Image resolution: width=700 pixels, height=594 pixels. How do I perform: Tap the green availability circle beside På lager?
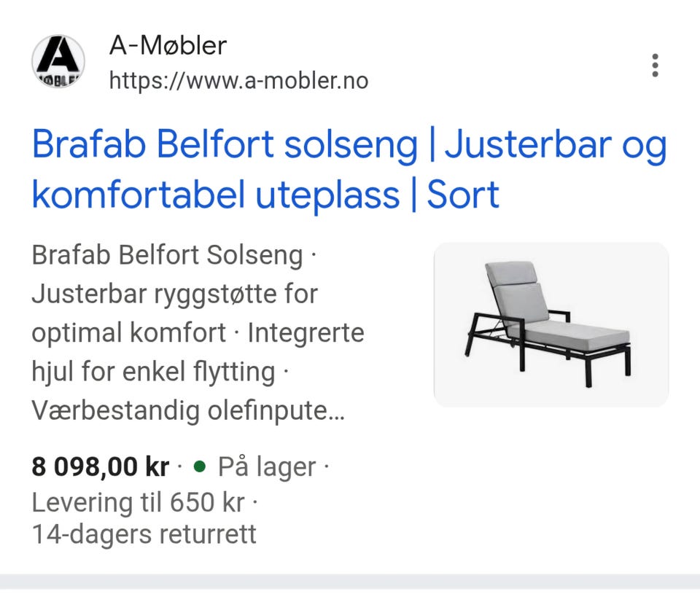pyautogui.click(x=198, y=467)
